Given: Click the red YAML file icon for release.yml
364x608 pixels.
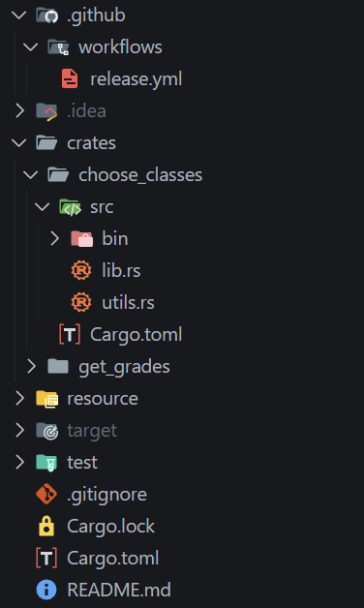Looking at the screenshot, I should coord(70,78).
